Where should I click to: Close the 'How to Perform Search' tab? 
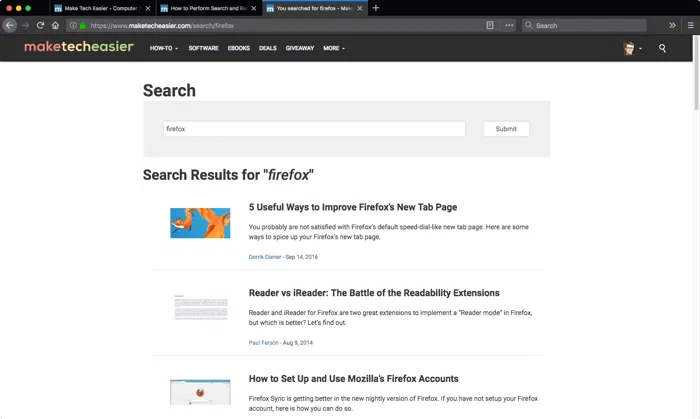click(254, 8)
